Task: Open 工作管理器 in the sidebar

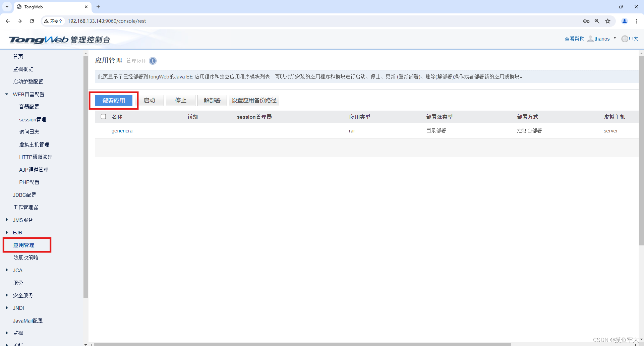Action: [26, 207]
